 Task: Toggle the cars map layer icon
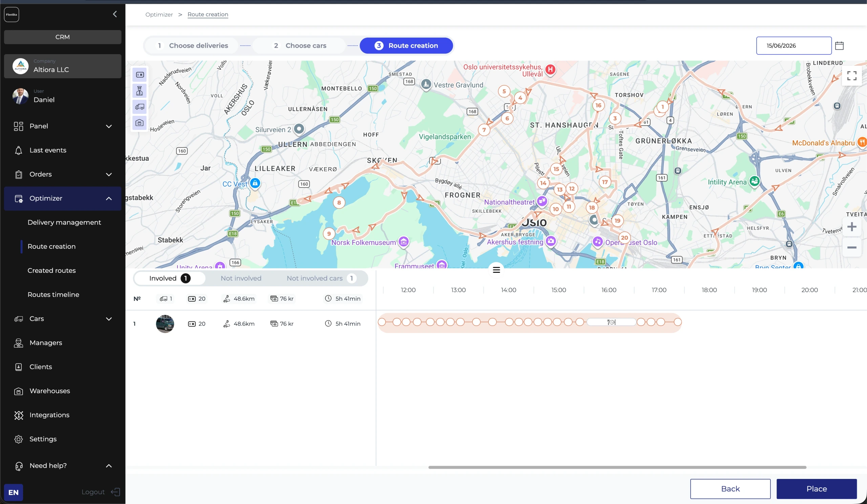click(140, 107)
